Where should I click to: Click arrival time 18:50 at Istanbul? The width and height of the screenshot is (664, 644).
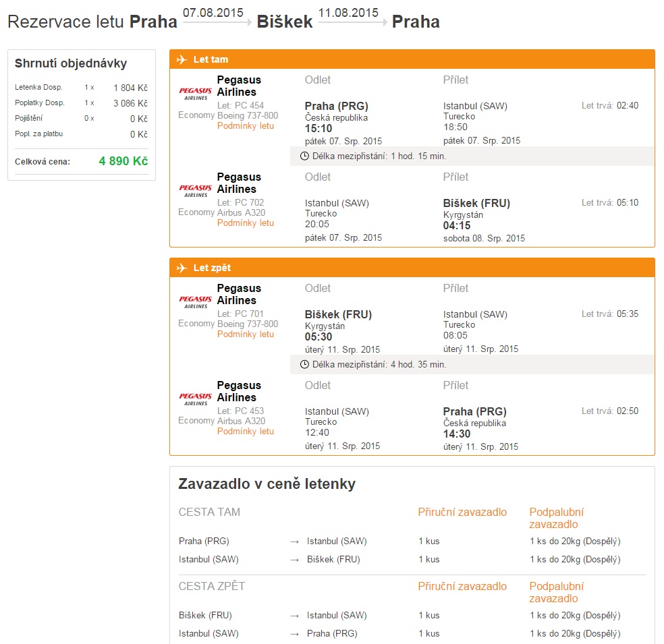point(455,127)
